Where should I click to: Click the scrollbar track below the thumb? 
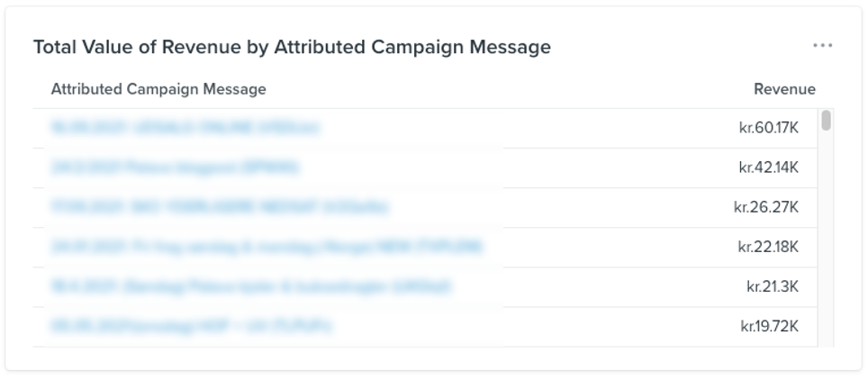click(x=827, y=243)
